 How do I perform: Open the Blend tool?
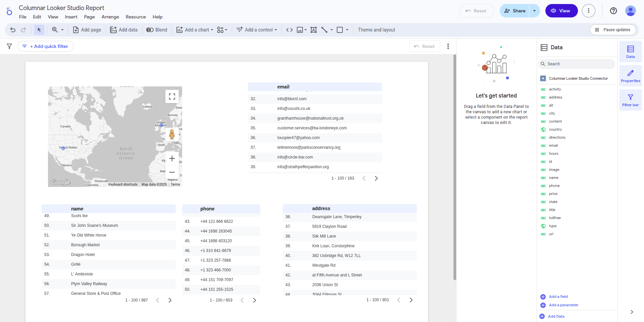(x=156, y=30)
